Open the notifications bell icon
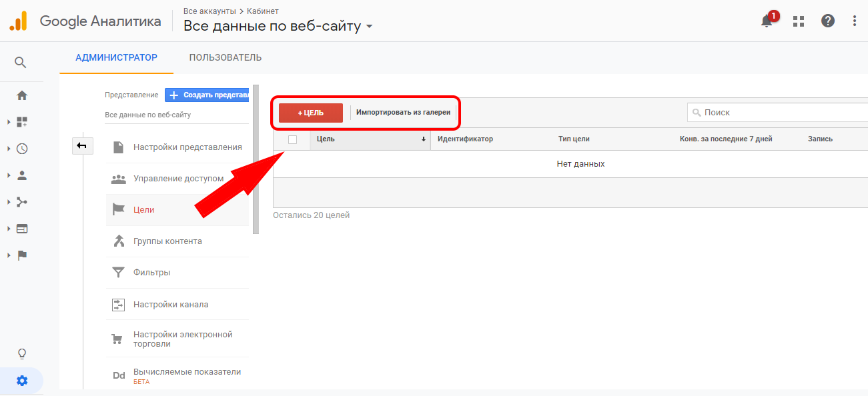 [767, 21]
